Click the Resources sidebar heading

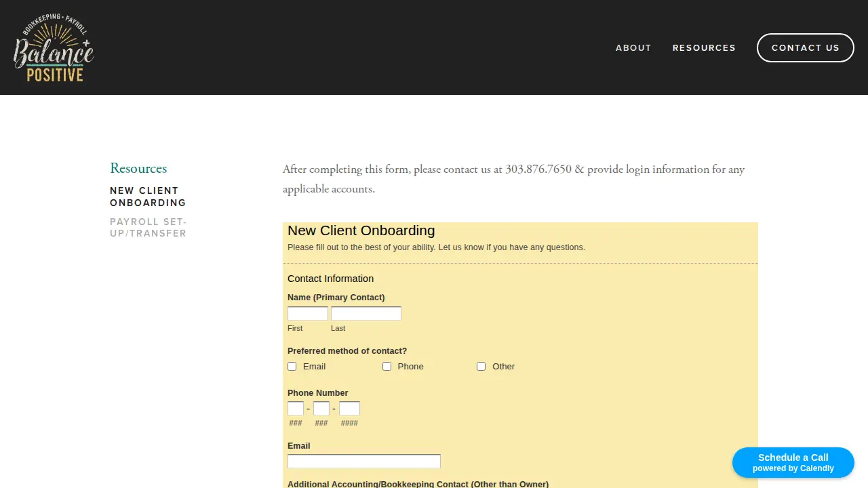click(138, 168)
